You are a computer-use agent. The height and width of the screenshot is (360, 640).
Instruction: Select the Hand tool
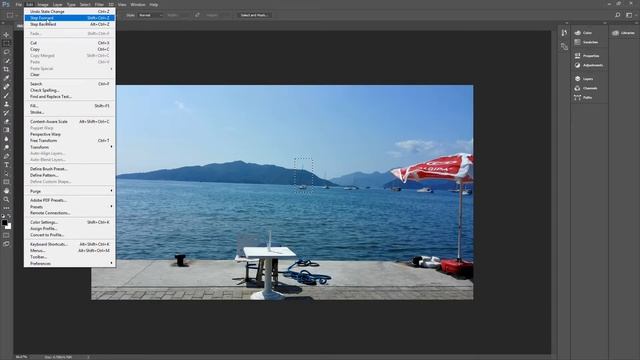point(6,191)
